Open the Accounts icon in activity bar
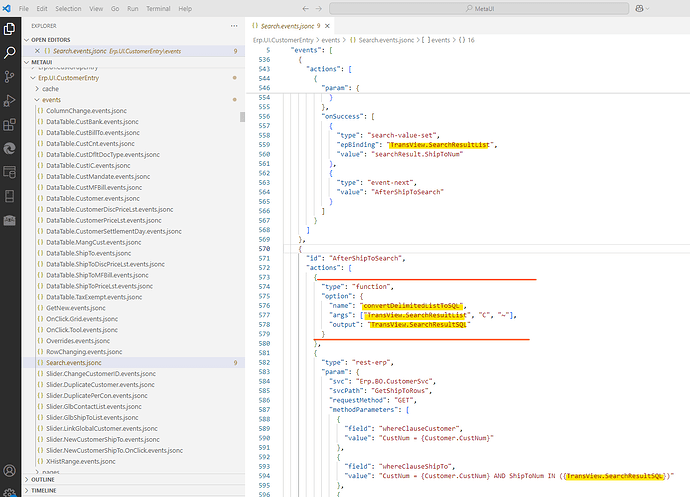This screenshot has height=497, width=690. click(x=9, y=471)
